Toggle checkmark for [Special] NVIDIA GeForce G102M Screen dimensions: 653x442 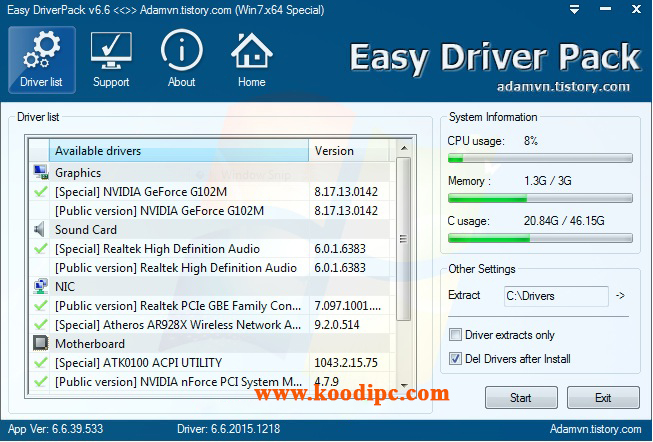(x=40, y=192)
